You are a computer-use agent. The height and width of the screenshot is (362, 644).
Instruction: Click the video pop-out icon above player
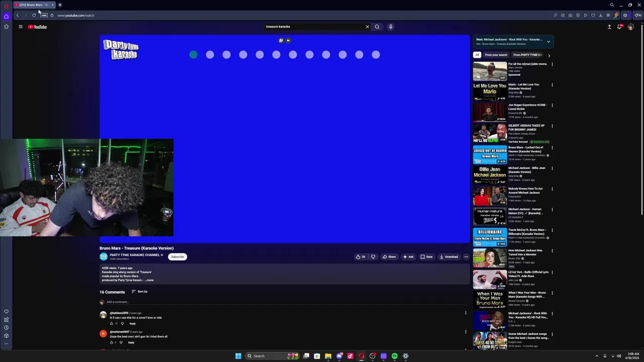point(281,40)
